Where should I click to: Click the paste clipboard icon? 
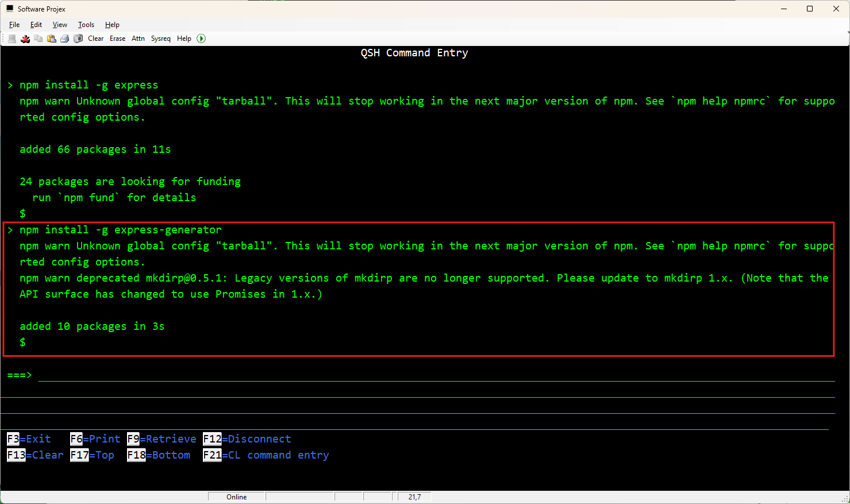[x=52, y=39]
